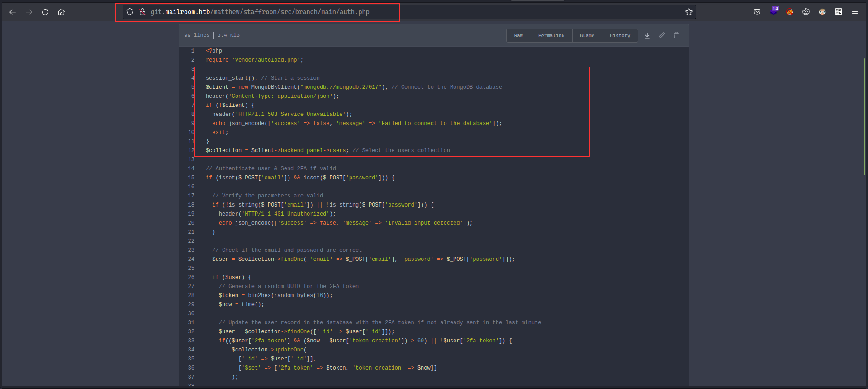This screenshot has height=389, width=868.
Task: Click the MongoDB\Client connection line
Action: [x=354, y=87]
